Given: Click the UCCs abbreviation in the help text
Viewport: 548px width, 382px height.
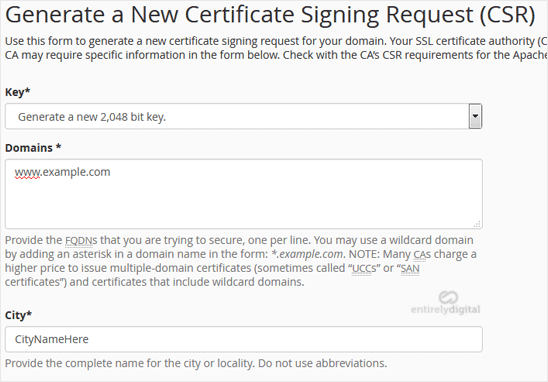Looking at the screenshot, I should (364, 268).
